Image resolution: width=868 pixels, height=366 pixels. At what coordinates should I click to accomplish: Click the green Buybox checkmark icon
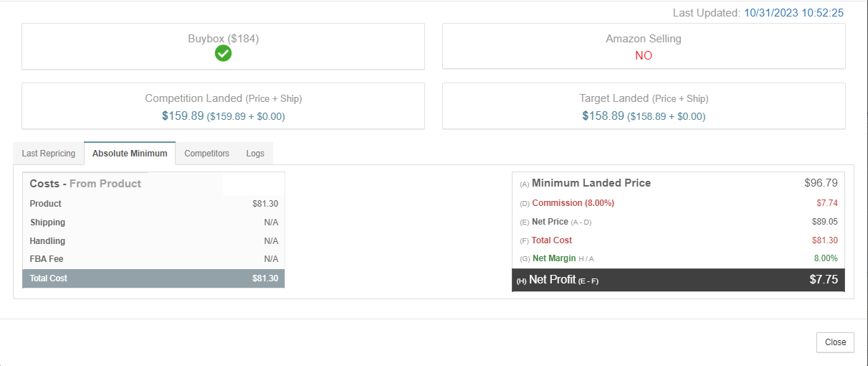(x=223, y=53)
